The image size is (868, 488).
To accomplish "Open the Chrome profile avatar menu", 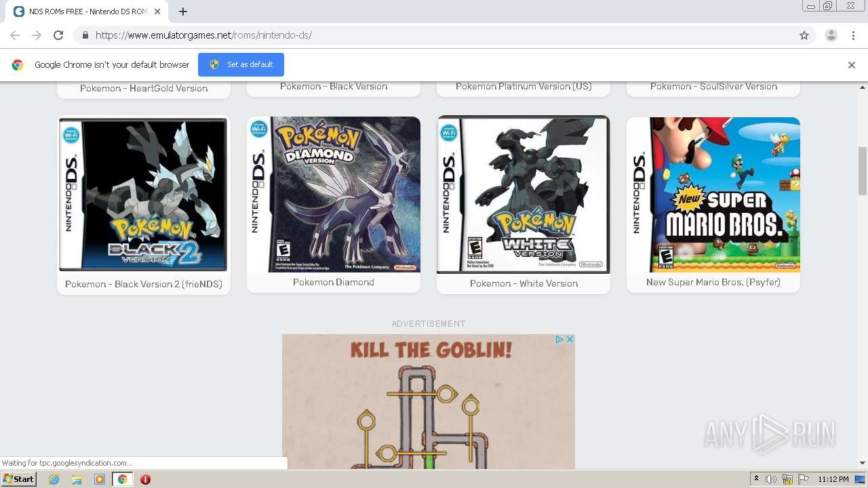I will [x=831, y=35].
